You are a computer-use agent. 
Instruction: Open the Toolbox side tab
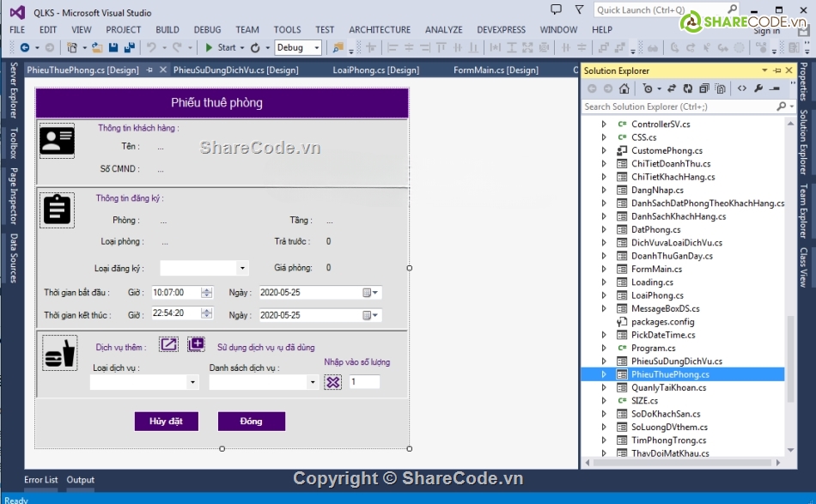pos(14,143)
